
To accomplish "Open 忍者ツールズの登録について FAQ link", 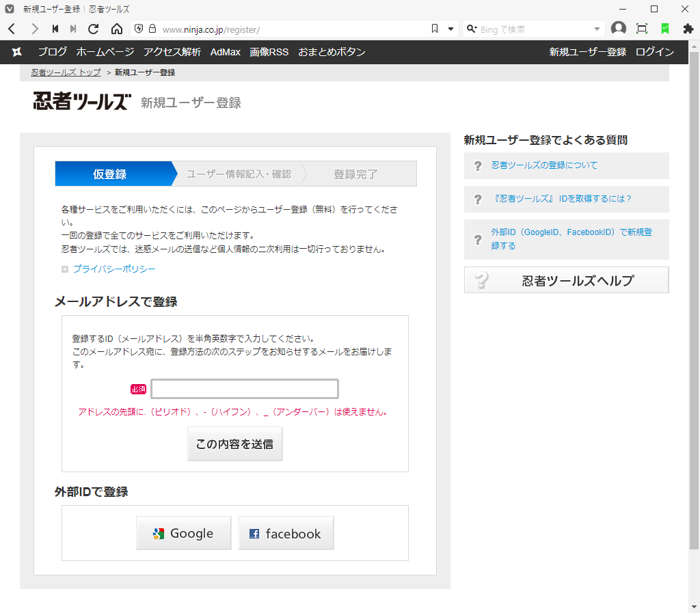I will pyautogui.click(x=543, y=165).
